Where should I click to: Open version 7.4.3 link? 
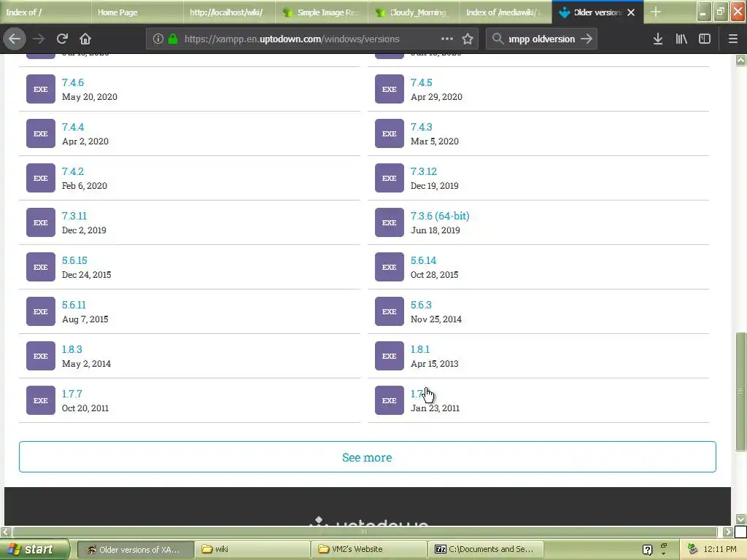422,127
